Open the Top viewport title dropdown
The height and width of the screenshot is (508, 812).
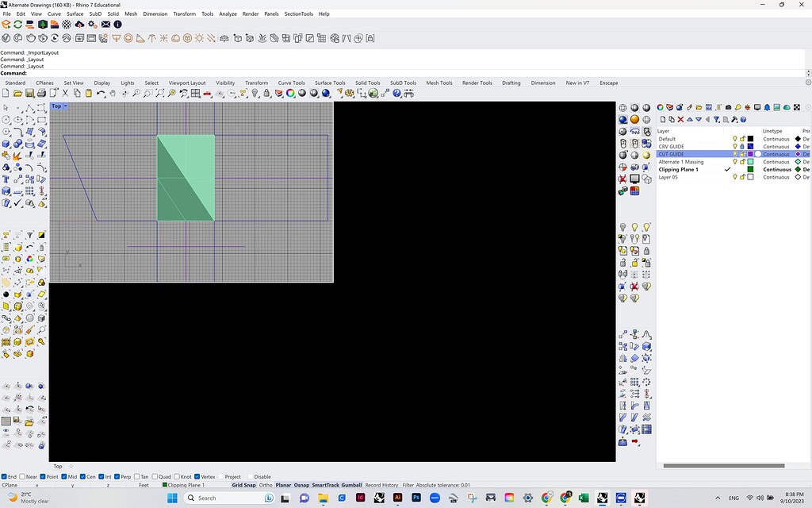[x=63, y=106]
